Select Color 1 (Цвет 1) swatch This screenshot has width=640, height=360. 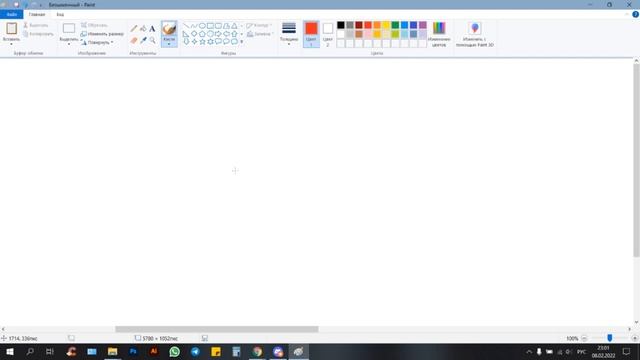pyautogui.click(x=311, y=34)
